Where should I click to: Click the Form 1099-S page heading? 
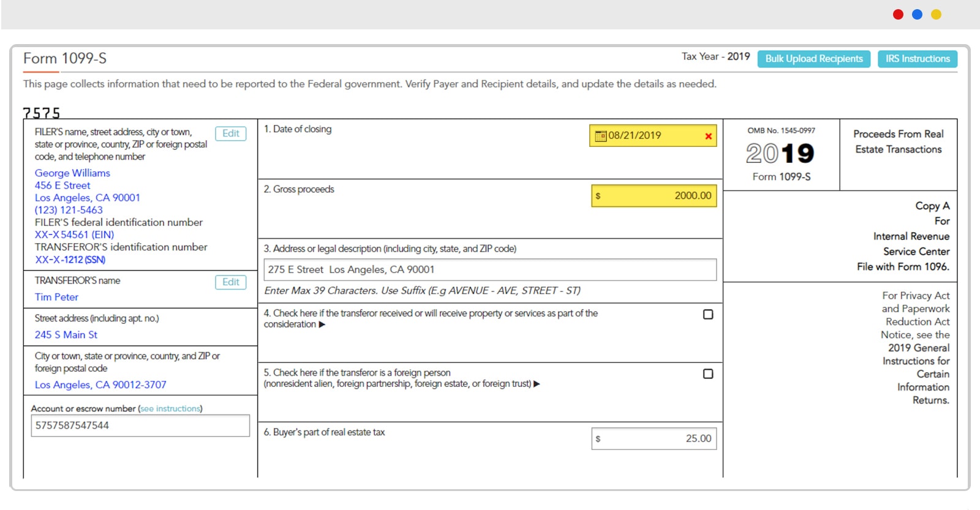tap(65, 58)
